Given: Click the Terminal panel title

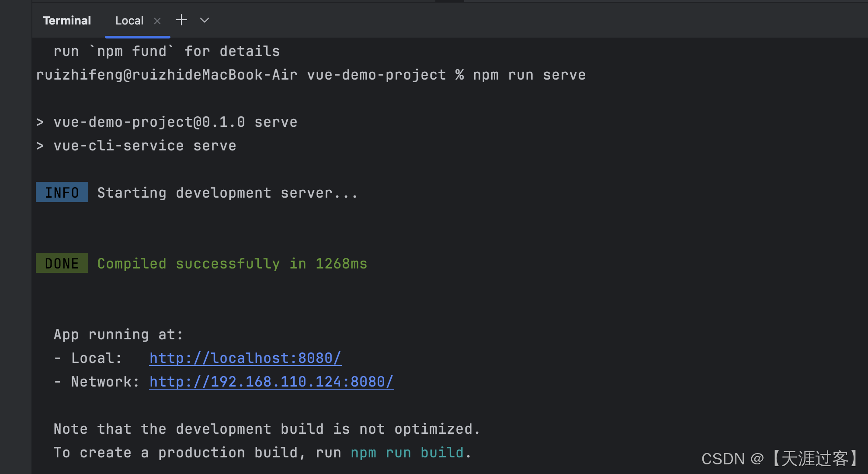Looking at the screenshot, I should [x=67, y=21].
